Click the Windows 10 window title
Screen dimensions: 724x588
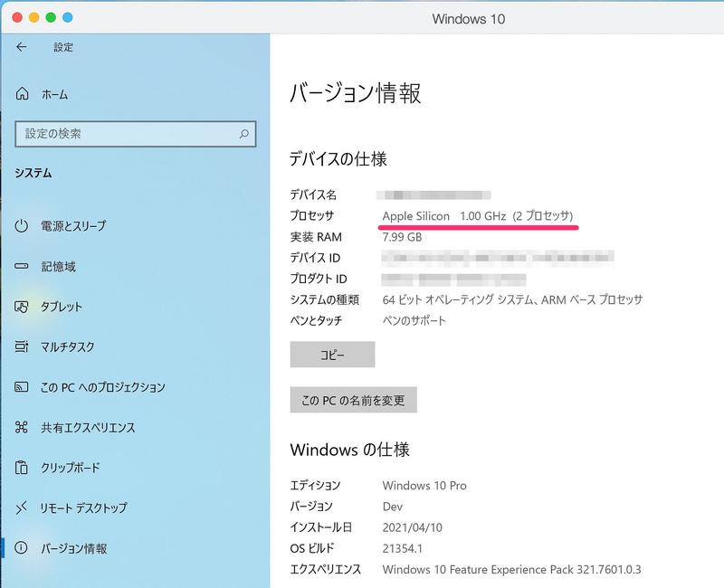[468, 19]
